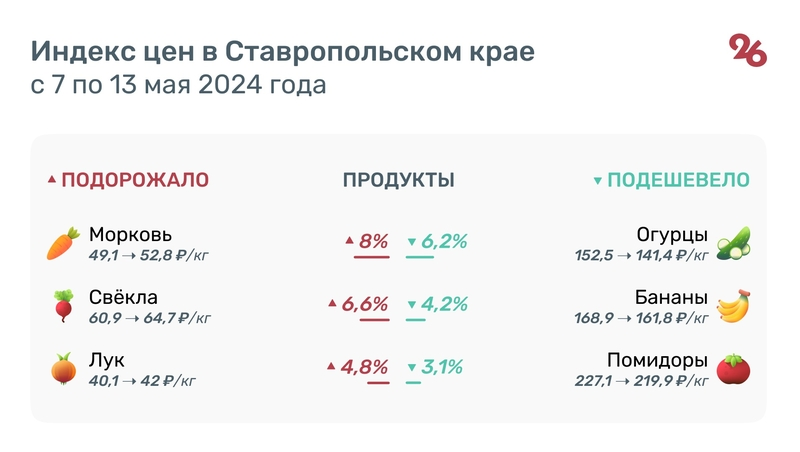Click the red up triangle before ПОДОРОЖАЛО
The height and width of the screenshot is (452, 800).
tap(52, 180)
